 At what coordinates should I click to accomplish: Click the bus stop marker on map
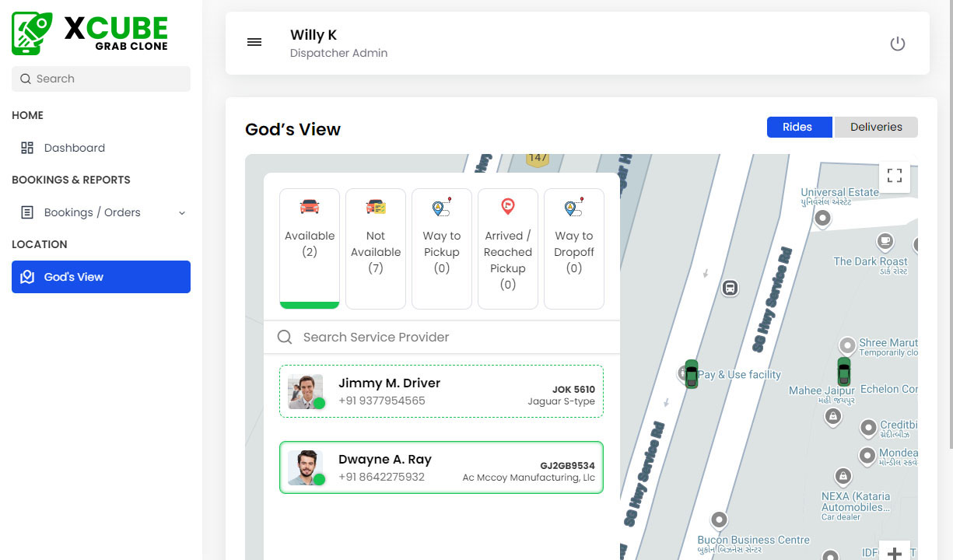[x=730, y=288]
